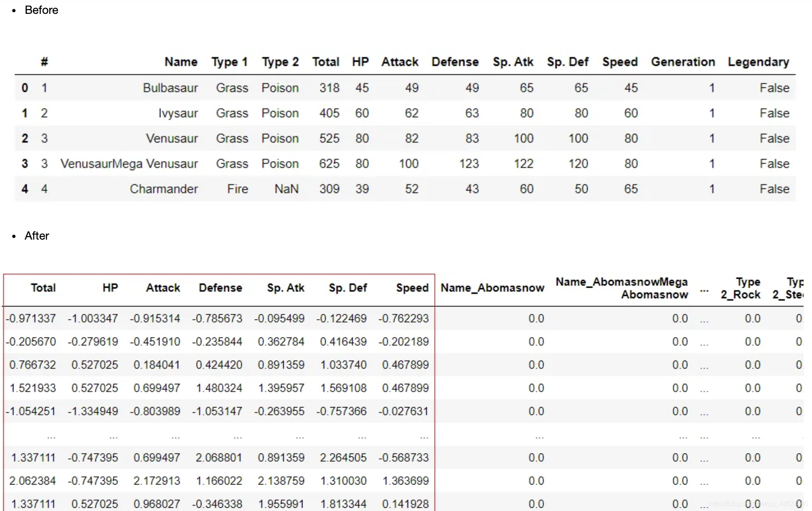Click the 'Type 2' column header
This screenshot has width=812, height=511.
(280, 62)
